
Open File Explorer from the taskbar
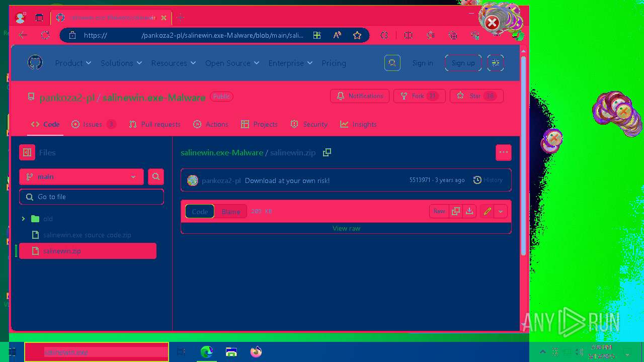click(x=231, y=352)
